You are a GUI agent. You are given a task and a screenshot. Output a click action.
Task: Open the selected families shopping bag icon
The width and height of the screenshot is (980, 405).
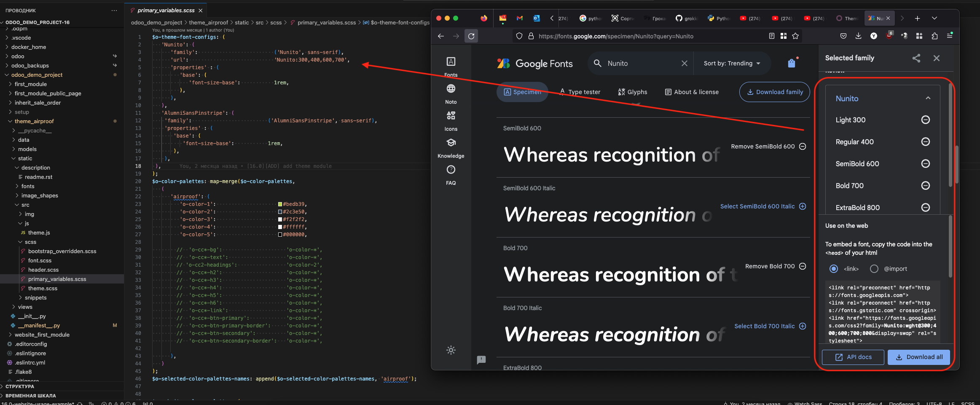pos(792,63)
